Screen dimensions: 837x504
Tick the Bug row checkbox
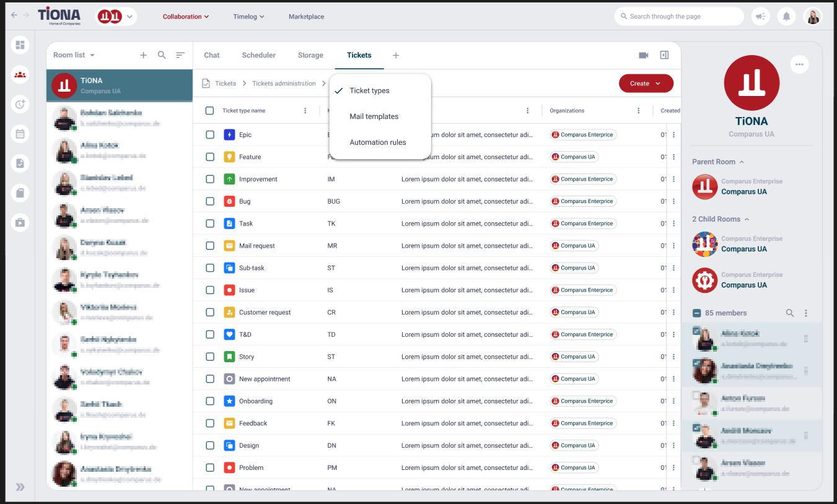(x=210, y=201)
